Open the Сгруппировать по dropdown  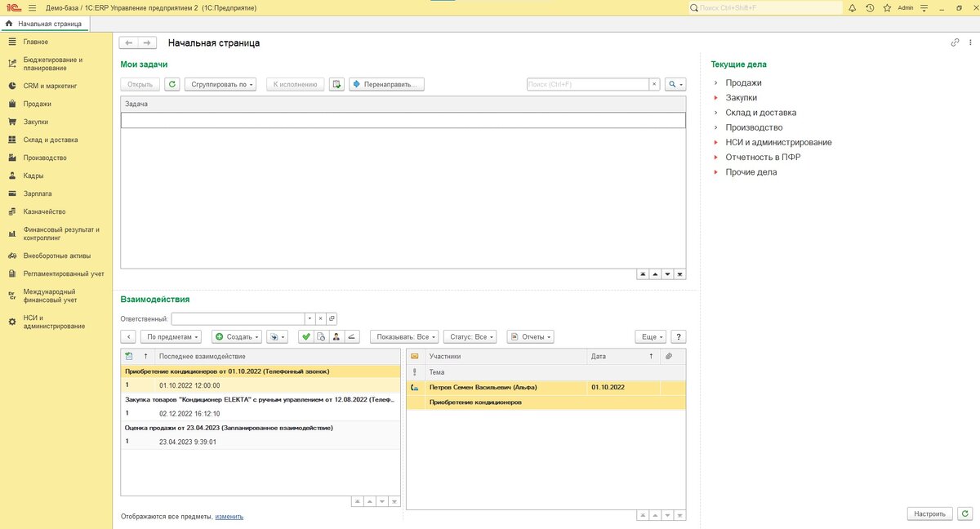point(220,84)
